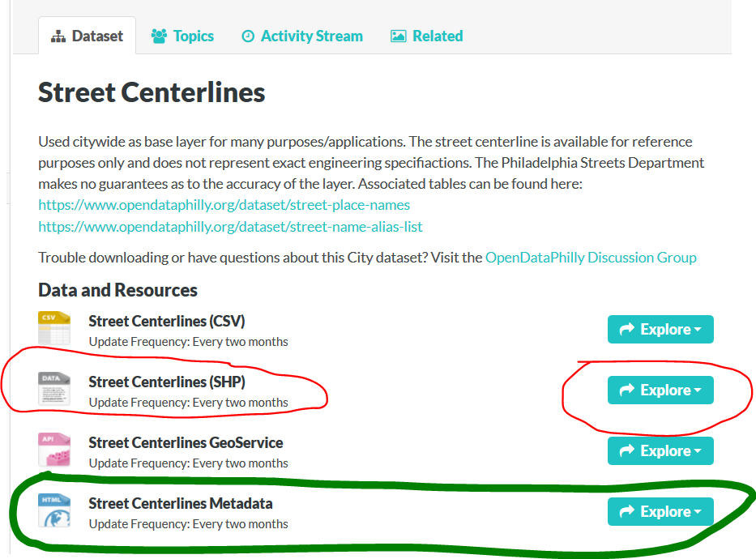Screen dimensions: 756x559
Task: Click the CSV file type icon
Action: tap(54, 328)
